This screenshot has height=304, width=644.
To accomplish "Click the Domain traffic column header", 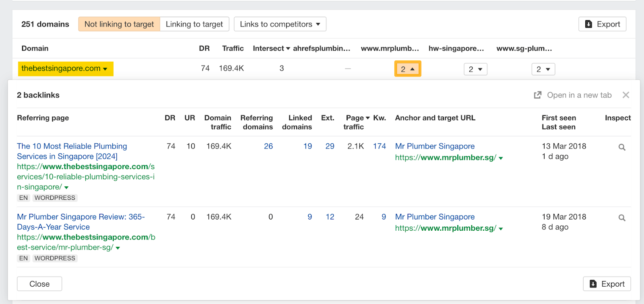I will click(218, 122).
